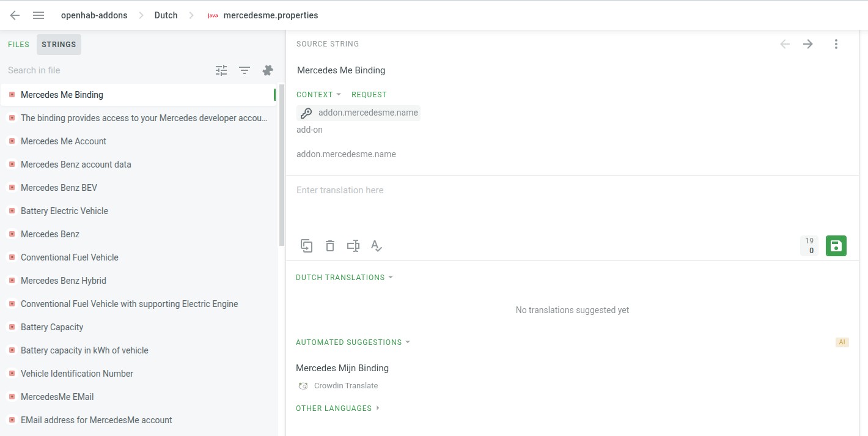Go to next string arrow

pyautogui.click(x=808, y=44)
